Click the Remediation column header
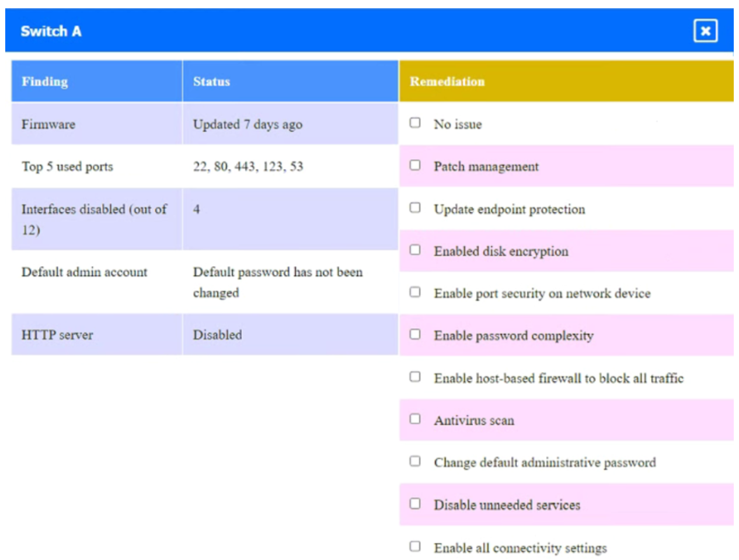 [x=447, y=82]
